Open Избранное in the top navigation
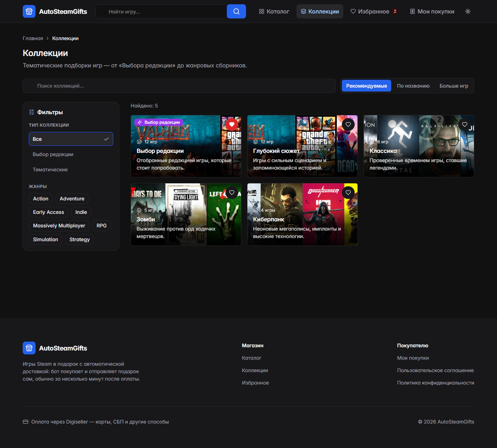Image resolution: width=497 pixels, height=448 pixels. [374, 11]
